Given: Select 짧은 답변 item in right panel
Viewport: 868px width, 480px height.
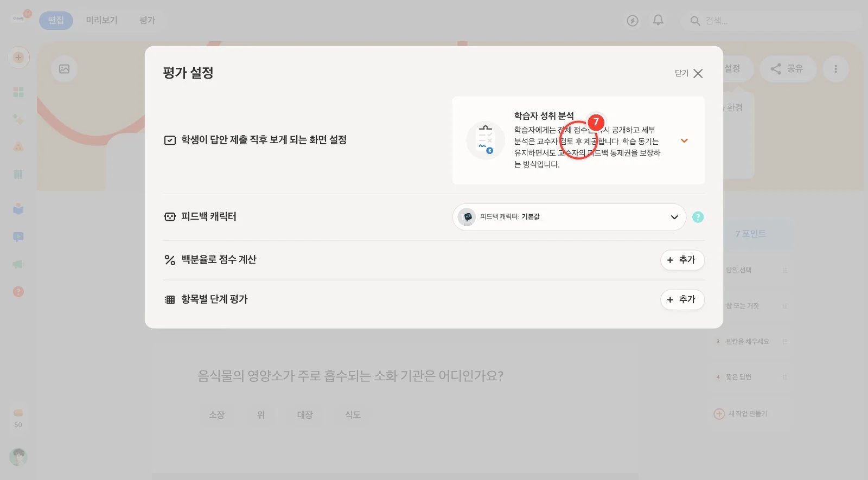Looking at the screenshot, I should click(751, 377).
